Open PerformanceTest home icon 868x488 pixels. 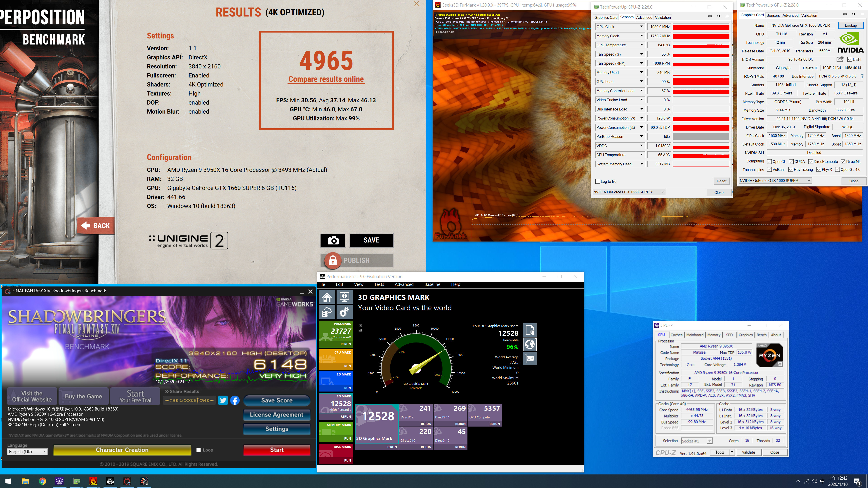[x=327, y=297]
